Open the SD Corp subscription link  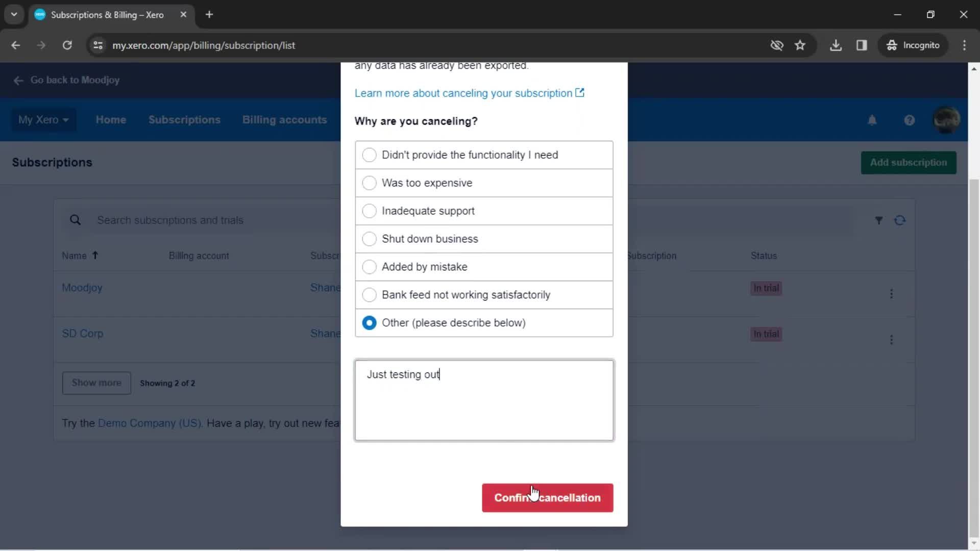[83, 334]
